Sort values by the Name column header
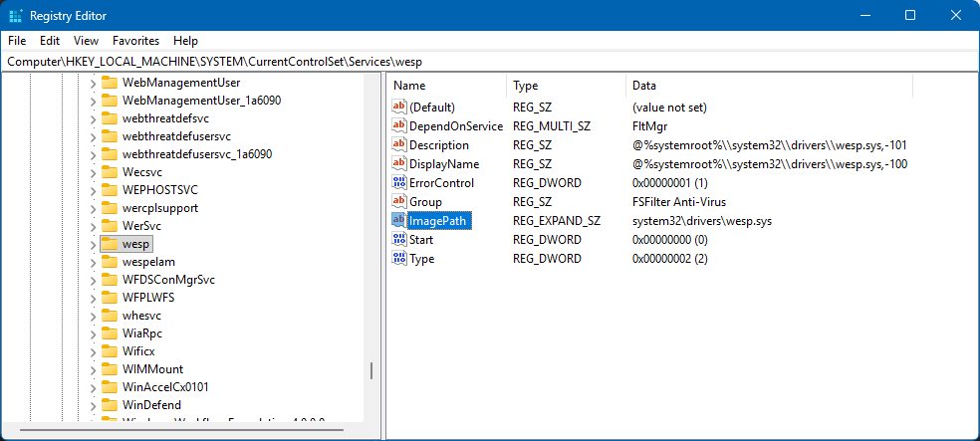 coord(447,86)
